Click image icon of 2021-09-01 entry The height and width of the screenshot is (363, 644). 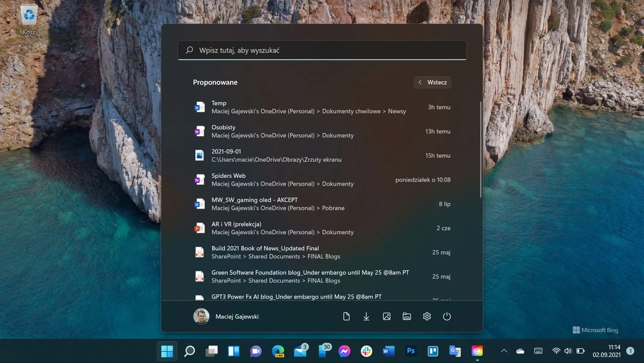199,155
